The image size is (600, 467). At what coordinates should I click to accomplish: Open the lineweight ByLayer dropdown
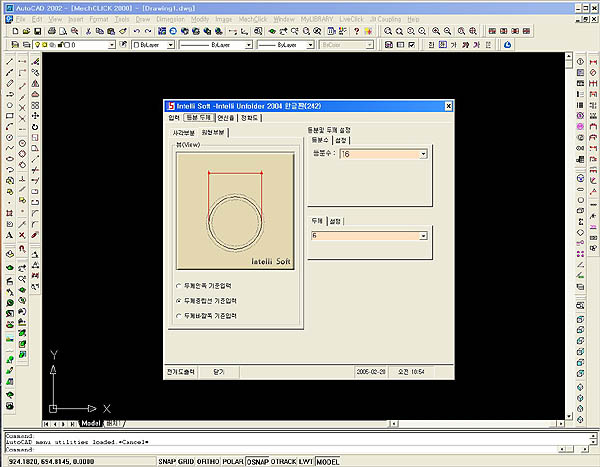(310, 45)
